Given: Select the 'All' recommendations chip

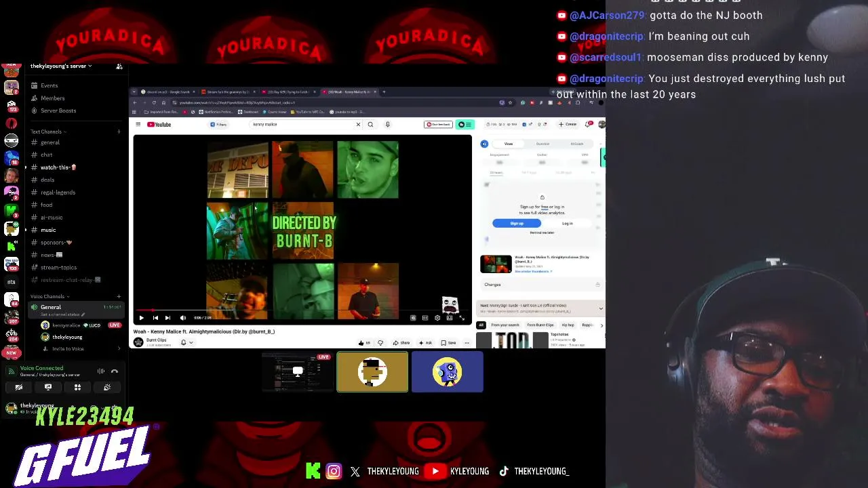Looking at the screenshot, I should point(481,325).
